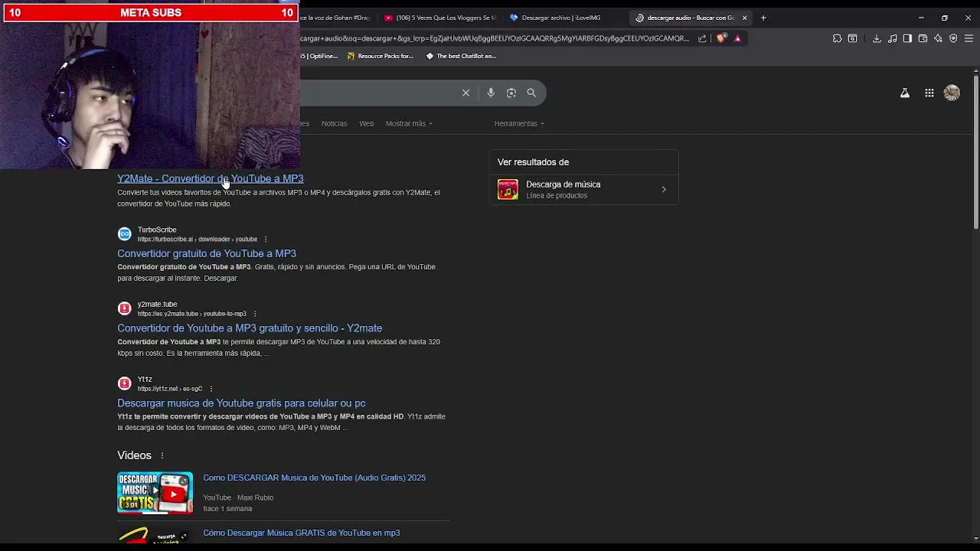The height and width of the screenshot is (551, 980).
Task: Open the options dots for y2mate.tube result
Action: click(255, 314)
